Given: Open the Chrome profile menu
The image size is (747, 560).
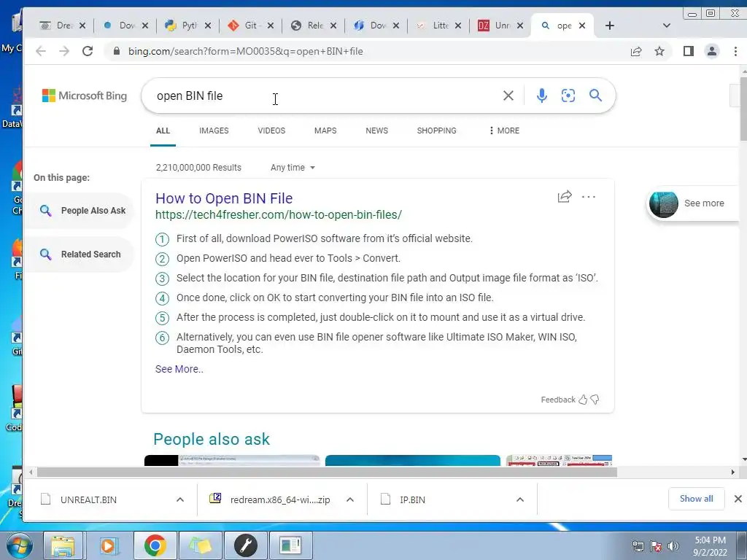Looking at the screenshot, I should click(712, 51).
